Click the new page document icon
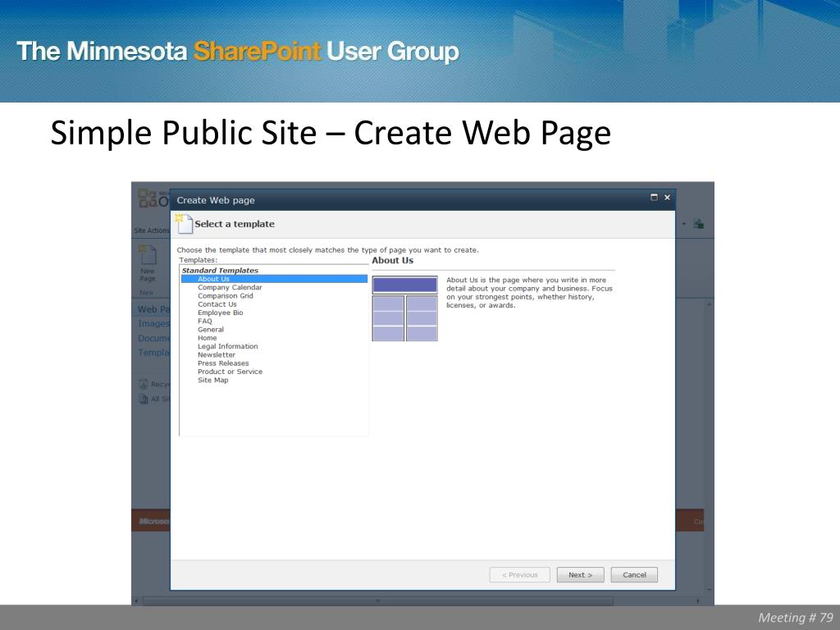 click(184, 224)
